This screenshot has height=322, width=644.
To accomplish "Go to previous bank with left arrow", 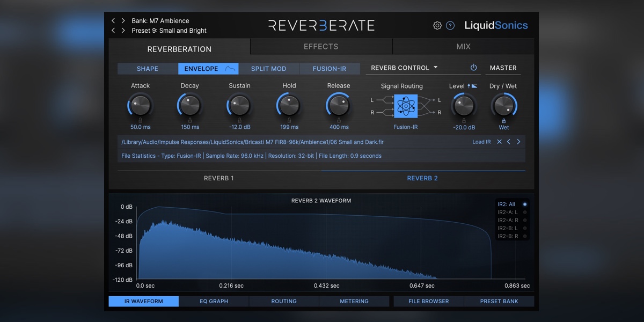I will click(114, 20).
